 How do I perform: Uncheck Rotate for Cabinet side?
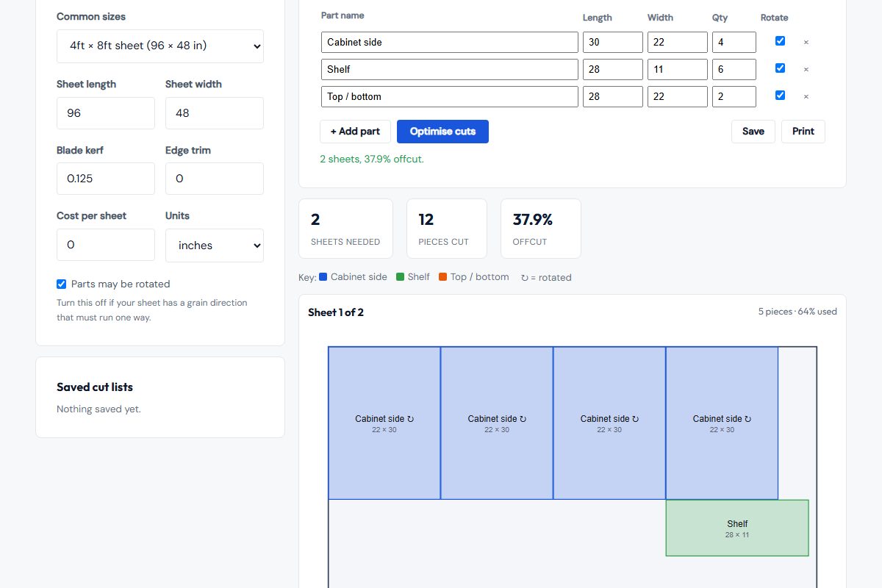click(x=781, y=41)
